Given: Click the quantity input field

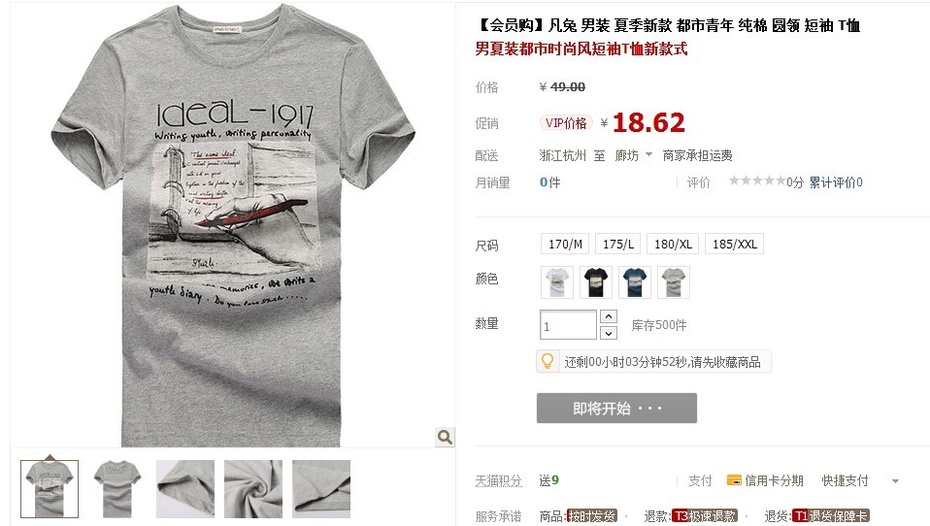Looking at the screenshot, I should pyautogui.click(x=568, y=325).
